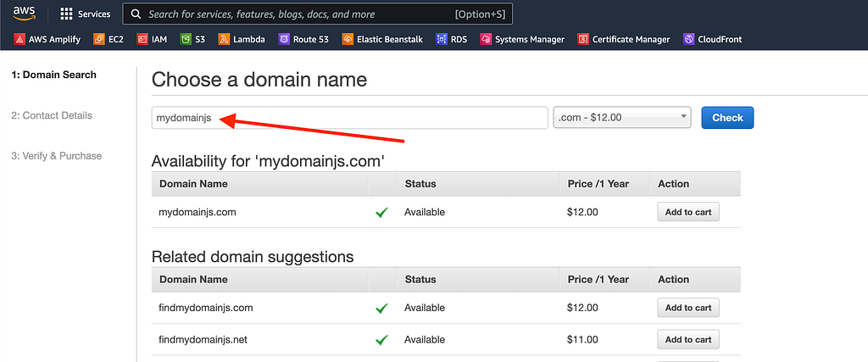Image resolution: width=868 pixels, height=362 pixels.
Task: Select step 2: Contact Details
Action: point(52,115)
